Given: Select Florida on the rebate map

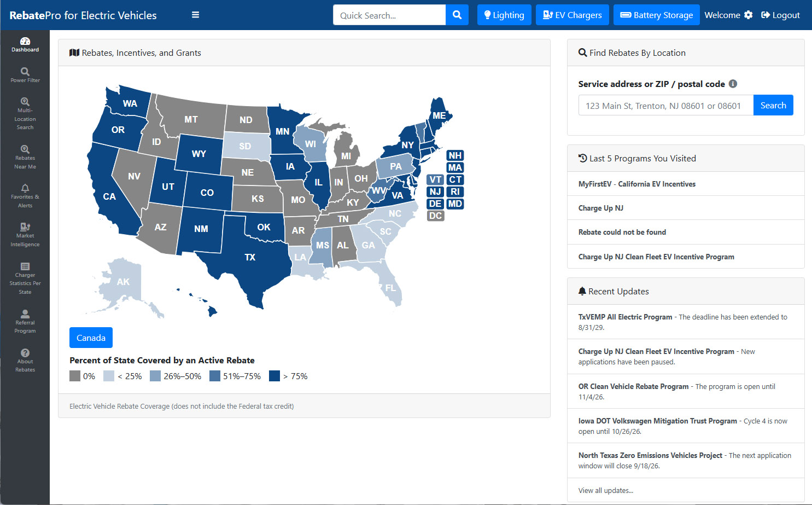Looking at the screenshot, I should click(x=390, y=287).
